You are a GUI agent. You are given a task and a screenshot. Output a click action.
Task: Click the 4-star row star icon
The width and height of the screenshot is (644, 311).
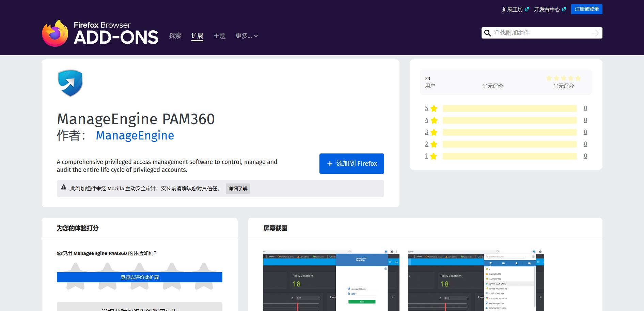(434, 120)
